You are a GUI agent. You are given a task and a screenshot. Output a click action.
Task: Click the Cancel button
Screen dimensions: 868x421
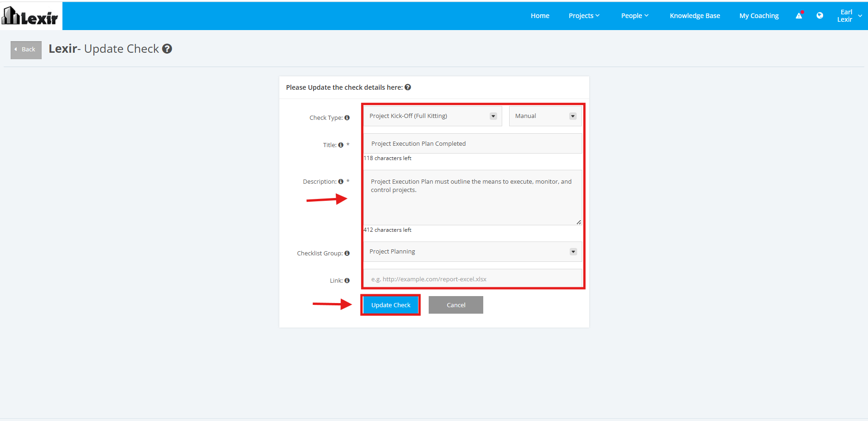click(456, 305)
